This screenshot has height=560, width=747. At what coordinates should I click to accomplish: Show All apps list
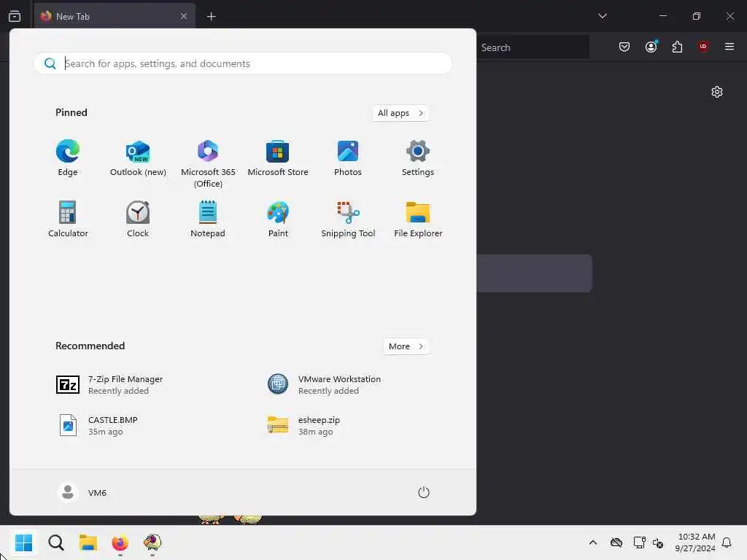click(x=400, y=113)
